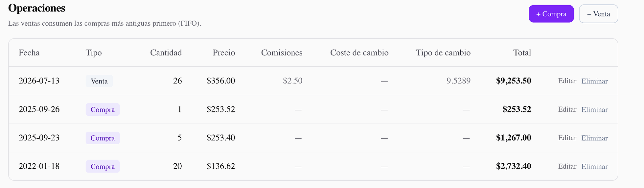644x188 pixels.
Task: Click the 9.5289 exchange rate value
Action: 458,81
